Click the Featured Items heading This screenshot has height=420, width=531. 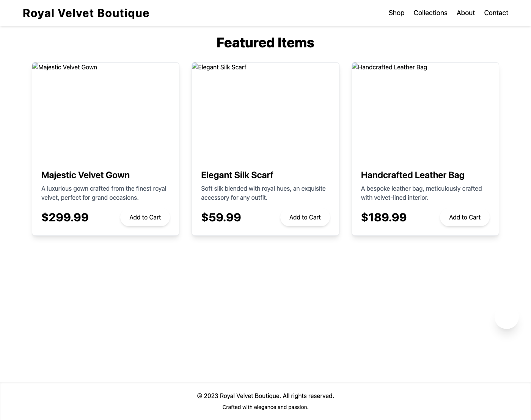point(265,42)
